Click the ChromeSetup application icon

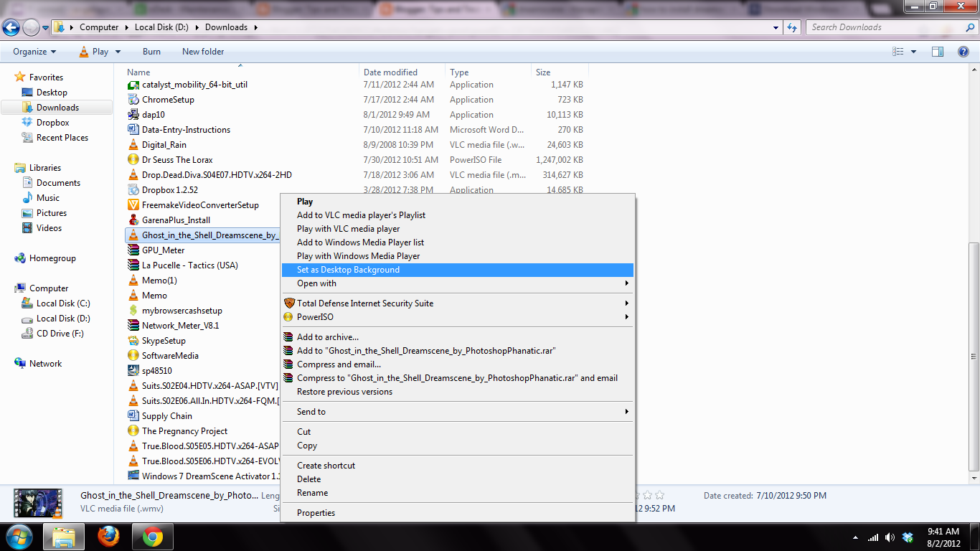click(133, 100)
